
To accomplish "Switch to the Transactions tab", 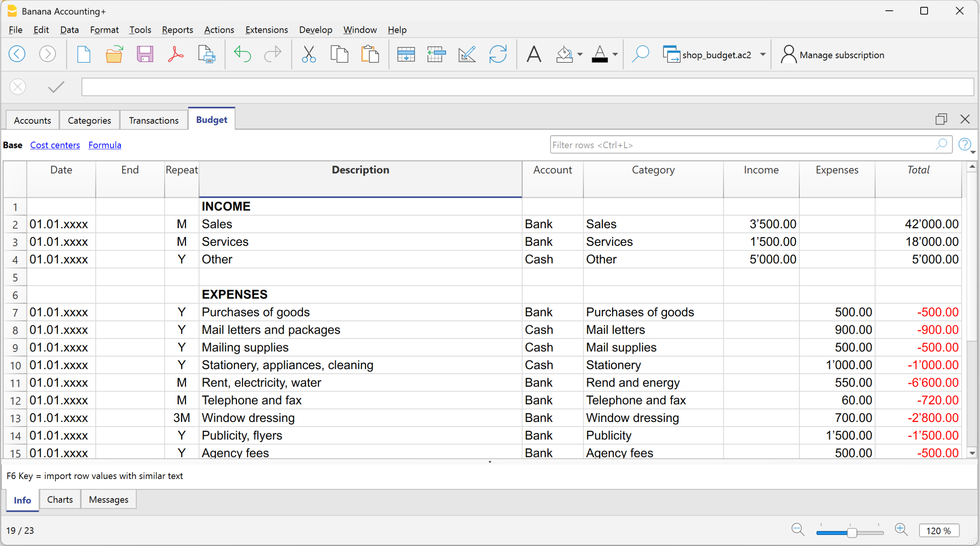I will point(154,120).
